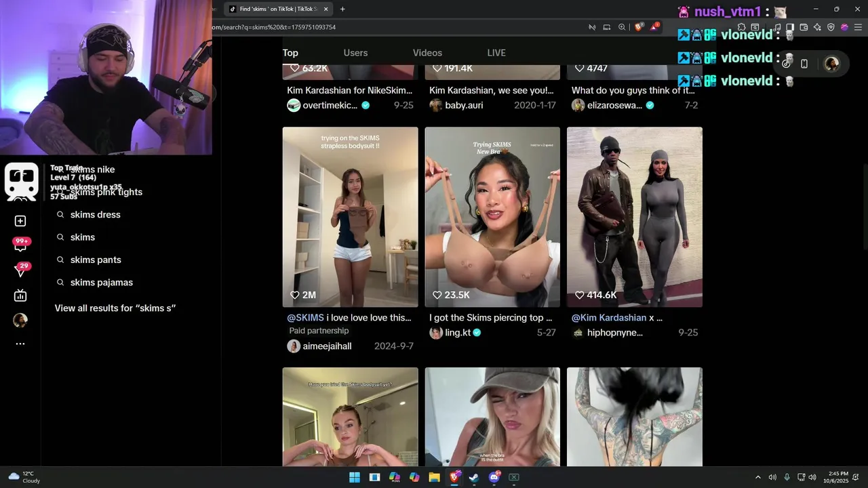Open overtimekic... account link
Viewport: 868px width, 488px height.
coord(330,105)
